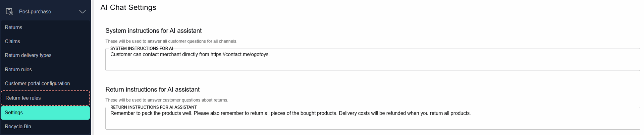The width and height of the screenshot is (644, 135).
Task: Go to Claims in sidebar
Action: [12, 41]
